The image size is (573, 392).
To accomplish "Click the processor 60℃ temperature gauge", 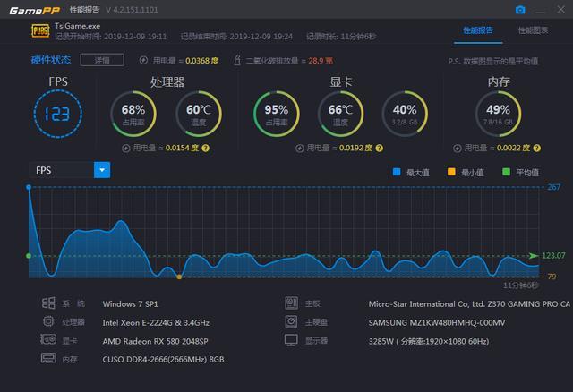I will click(x=199, y=114).
